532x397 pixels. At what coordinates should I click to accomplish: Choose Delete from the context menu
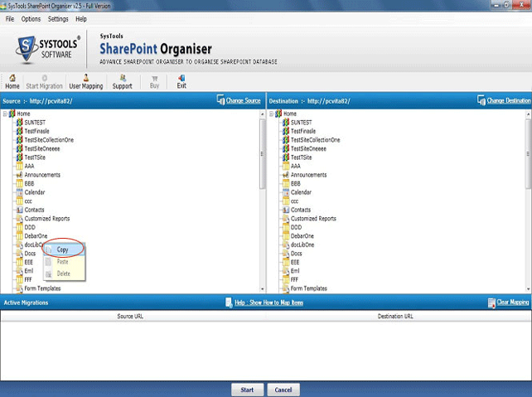click(x=64, y=274)
